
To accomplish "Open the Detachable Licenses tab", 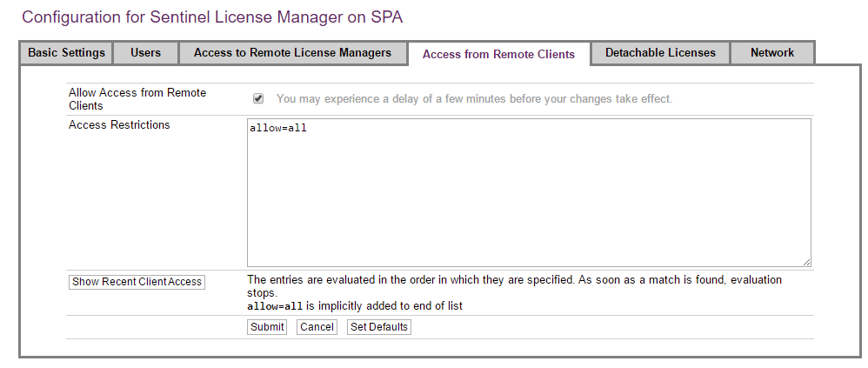I will [660, 53].
